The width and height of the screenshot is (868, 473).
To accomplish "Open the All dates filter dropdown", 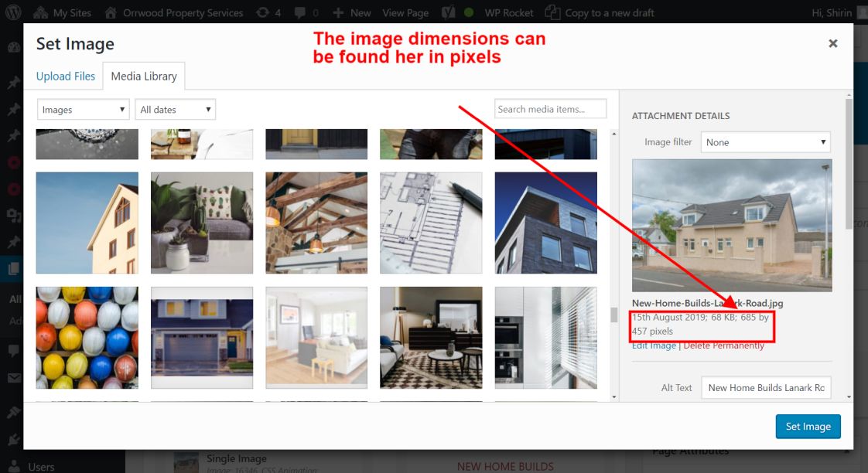I will [x=175, y=109].
